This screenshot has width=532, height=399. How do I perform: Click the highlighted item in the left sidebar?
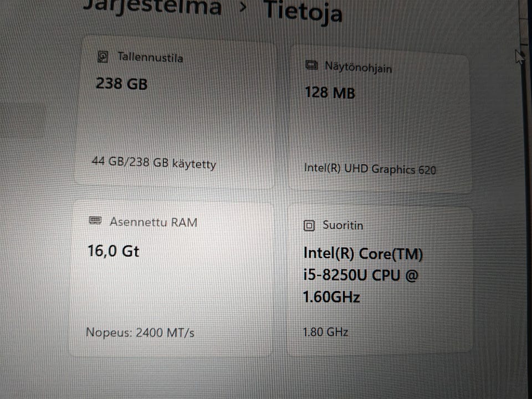(22, 120)
